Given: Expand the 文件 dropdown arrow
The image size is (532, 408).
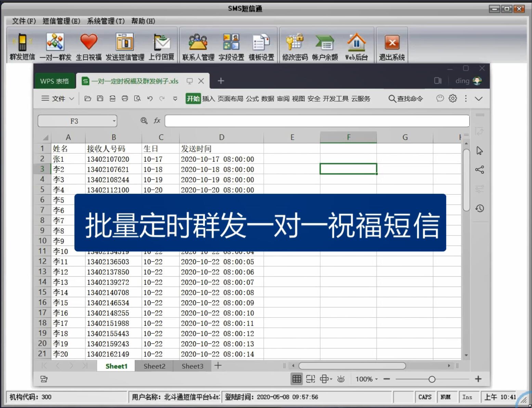Looking at the screenshot, I should pyautogui.click(x=72, y=98).
